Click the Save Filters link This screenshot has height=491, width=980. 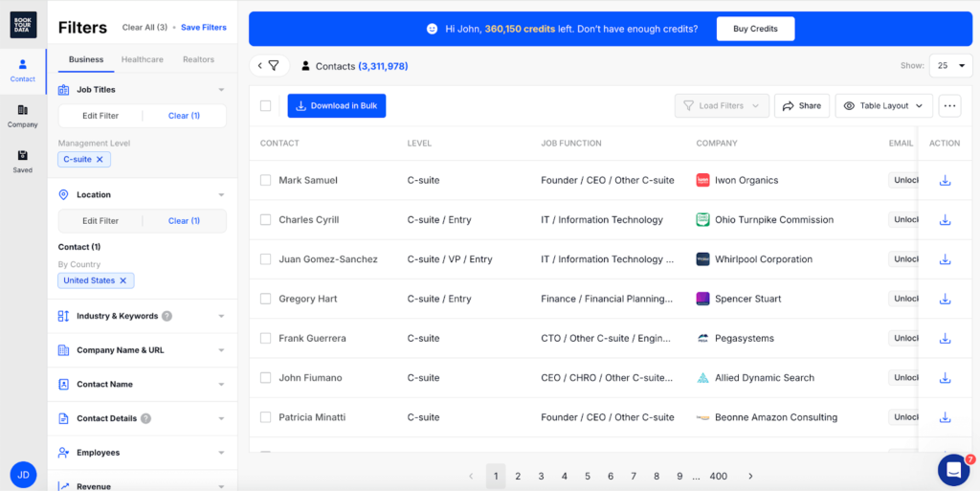(204, 28)
